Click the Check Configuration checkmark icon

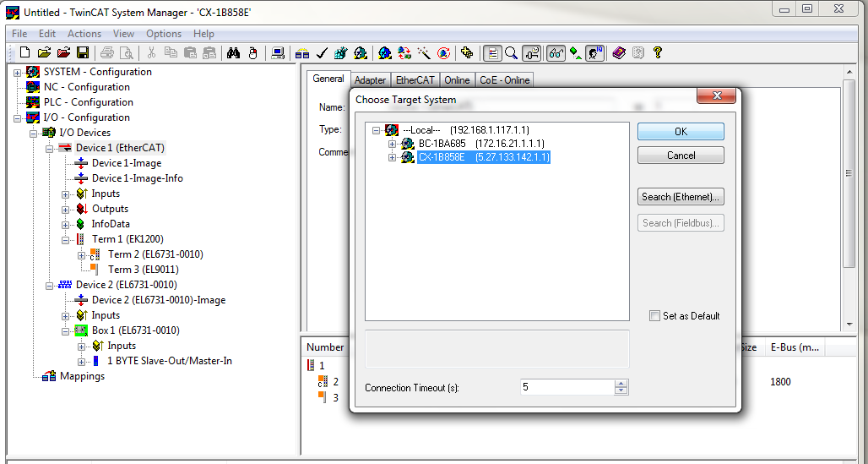(322, 52)
